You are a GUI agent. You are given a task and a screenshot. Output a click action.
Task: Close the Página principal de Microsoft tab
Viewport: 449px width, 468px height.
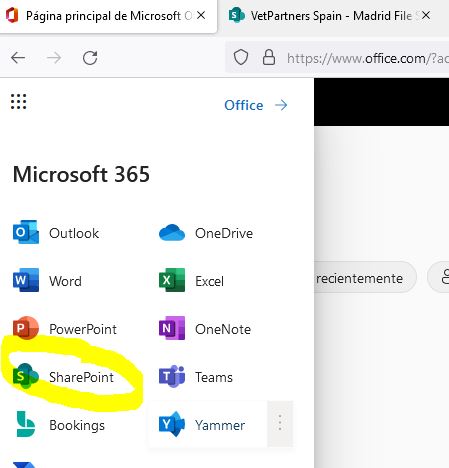(x=201, y=15)
